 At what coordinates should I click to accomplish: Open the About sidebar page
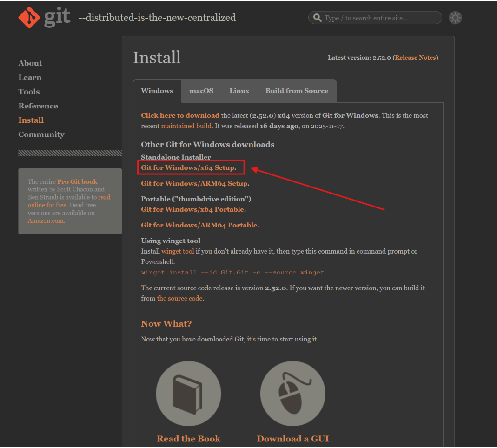30,63
